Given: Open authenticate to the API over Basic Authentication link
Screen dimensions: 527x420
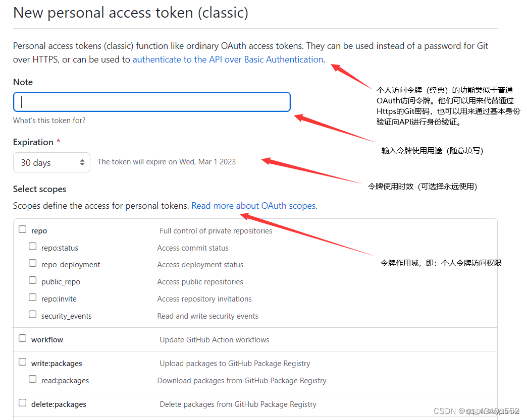Looking at the screenshot, I should (x=228, y=59).
